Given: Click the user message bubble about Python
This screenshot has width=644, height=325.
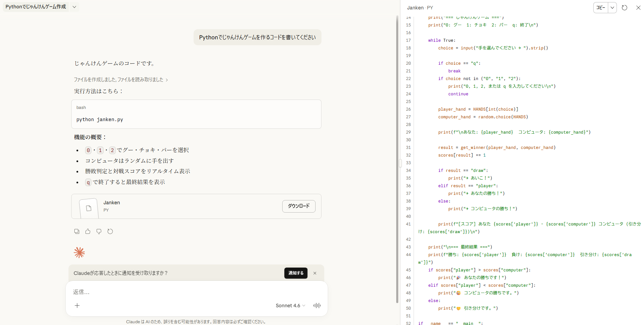Looking at the screenshot, I should pyautogui.click(x=258, y=37).
